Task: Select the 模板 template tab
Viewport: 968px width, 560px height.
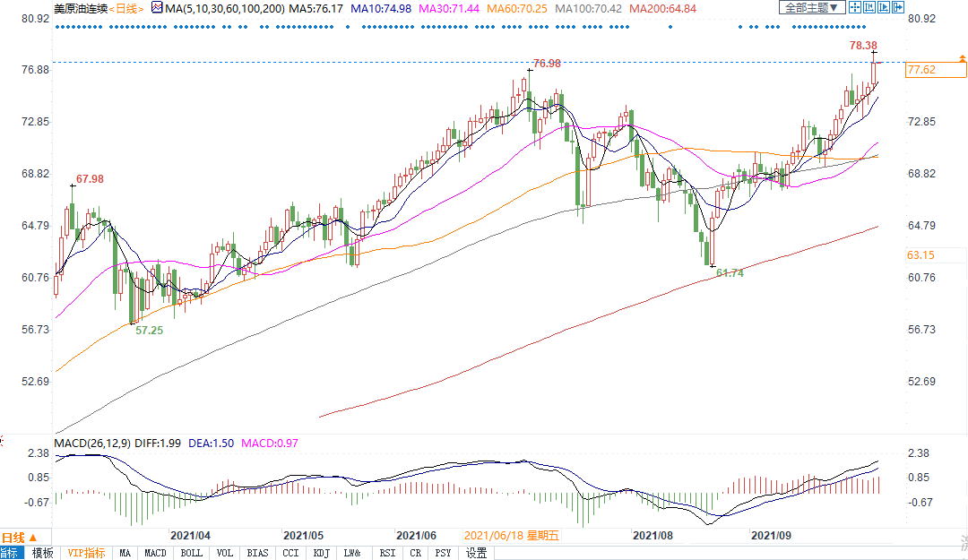Action: 43,553
